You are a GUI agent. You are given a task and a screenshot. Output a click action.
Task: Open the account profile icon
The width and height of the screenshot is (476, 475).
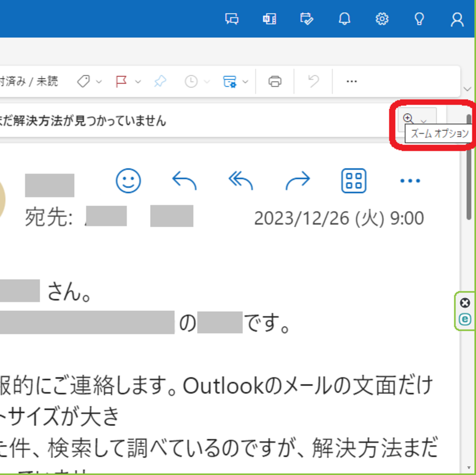[457, 19]
